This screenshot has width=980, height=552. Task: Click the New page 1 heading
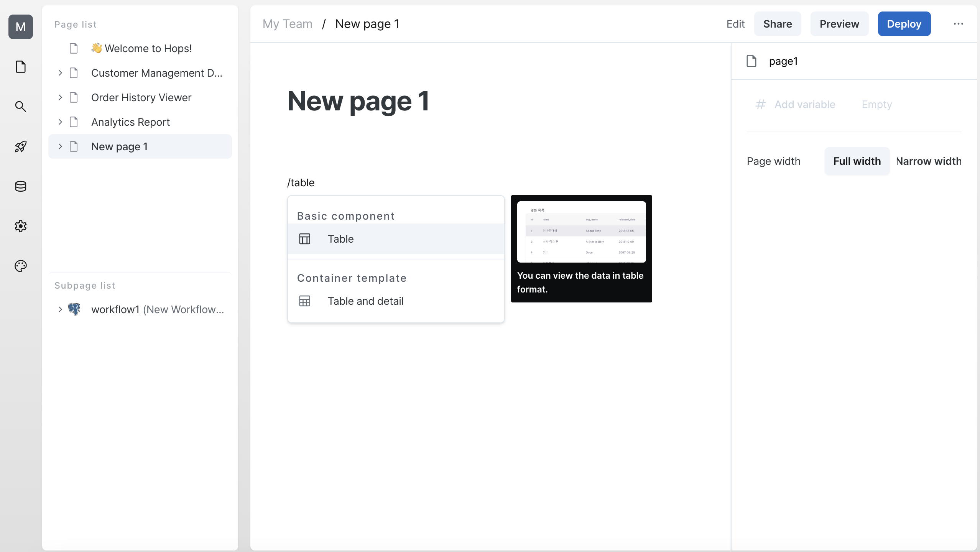coord(358,101)
